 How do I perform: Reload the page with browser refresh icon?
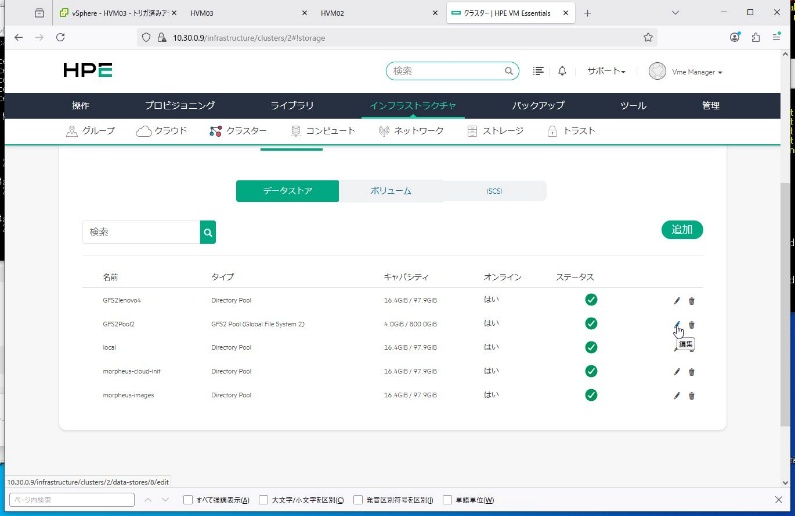[x=60, y=37]
